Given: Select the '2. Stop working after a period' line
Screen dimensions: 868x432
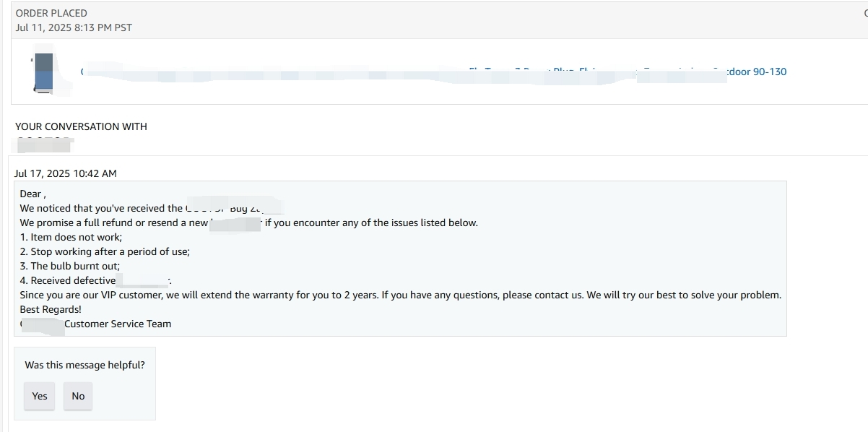Looking at the screenshot, I should coord(105,251).
